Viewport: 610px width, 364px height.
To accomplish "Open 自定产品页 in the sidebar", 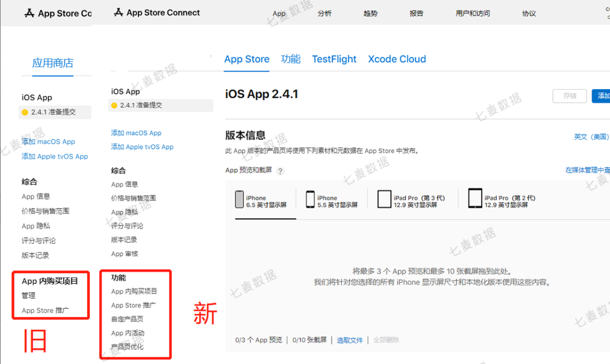I will pos(127,319).
